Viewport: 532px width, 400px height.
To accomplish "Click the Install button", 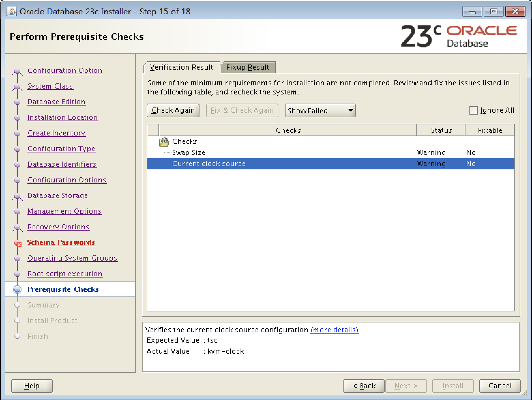I will 453,386.
